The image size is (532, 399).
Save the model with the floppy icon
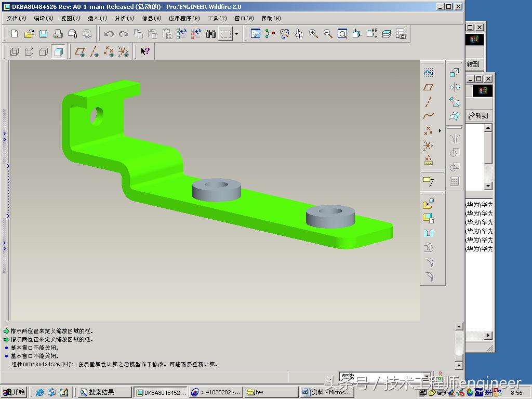(x=44, y=34)
